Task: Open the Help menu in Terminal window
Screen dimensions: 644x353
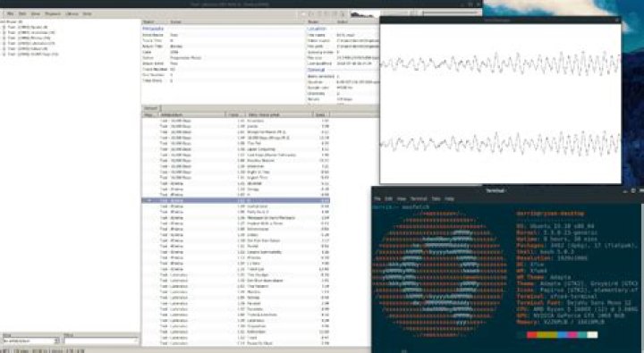Action: (449, 198)
